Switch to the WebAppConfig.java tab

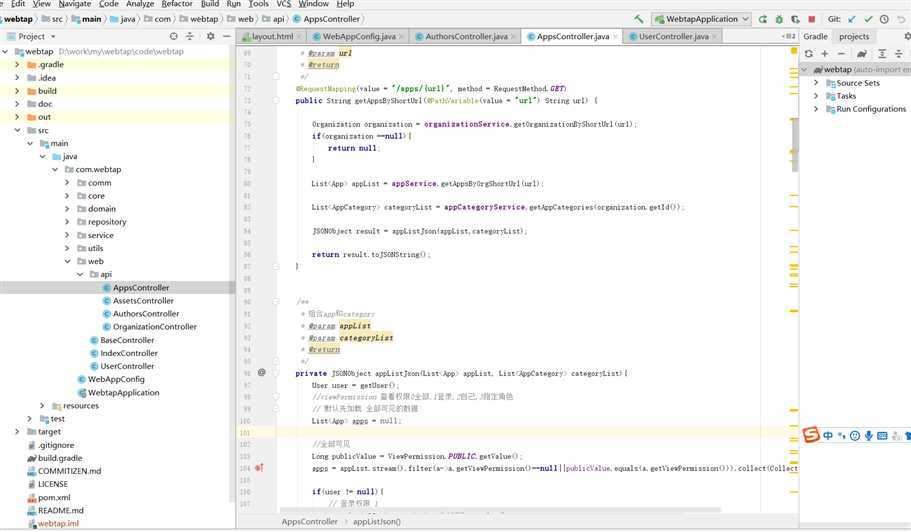click(x=359, y=36)
